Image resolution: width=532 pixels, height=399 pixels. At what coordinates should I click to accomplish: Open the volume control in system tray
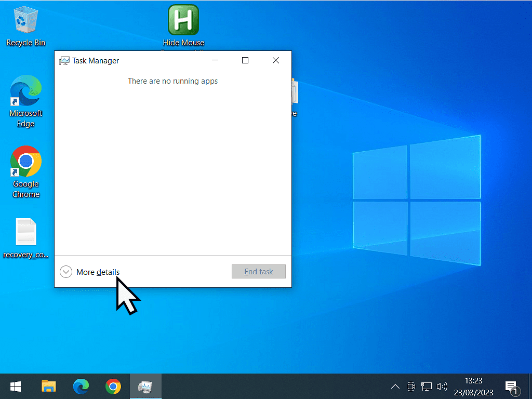click(x=442, y=387)
